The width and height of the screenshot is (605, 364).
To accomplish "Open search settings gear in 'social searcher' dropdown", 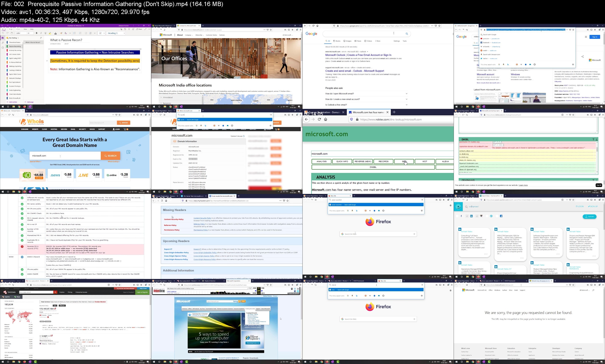I will pos(422,211).
